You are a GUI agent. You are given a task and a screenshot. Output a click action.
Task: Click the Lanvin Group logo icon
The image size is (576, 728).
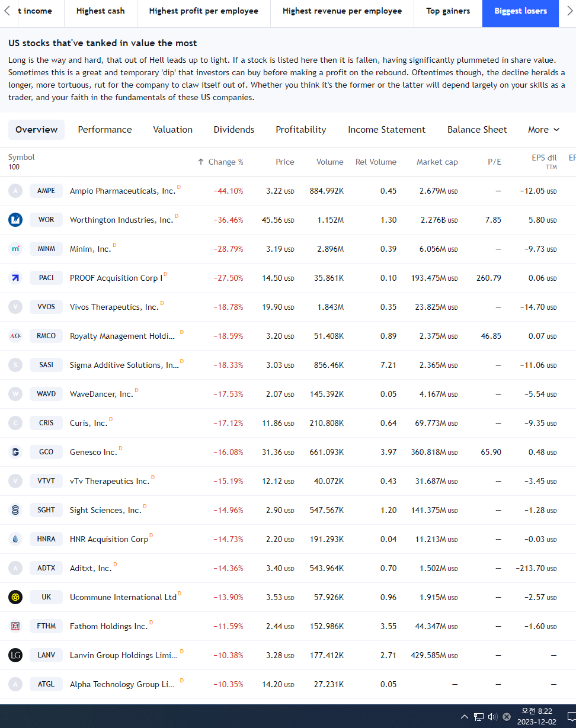pyautogui.click(x=15, y=655)
